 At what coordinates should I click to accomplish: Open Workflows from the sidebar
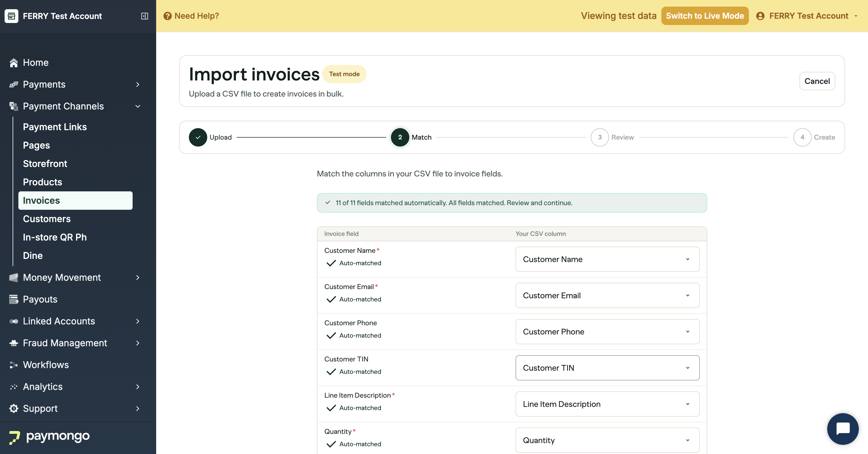46,365
